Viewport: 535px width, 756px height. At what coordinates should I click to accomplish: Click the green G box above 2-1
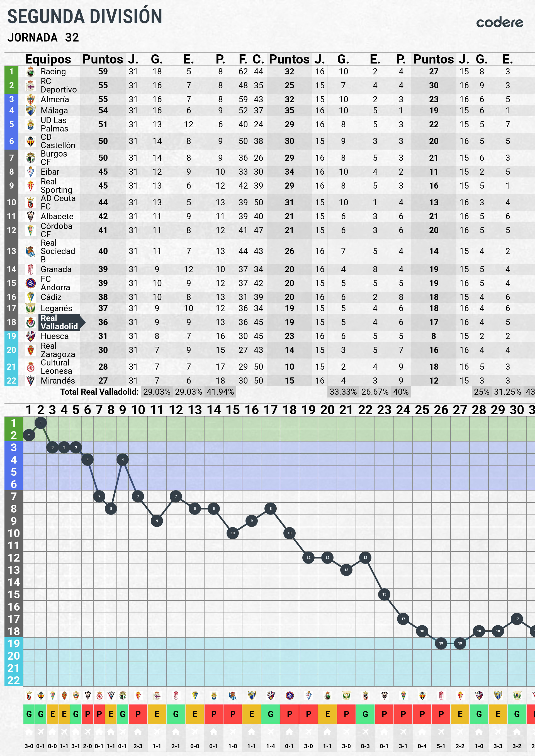point(176,714)
